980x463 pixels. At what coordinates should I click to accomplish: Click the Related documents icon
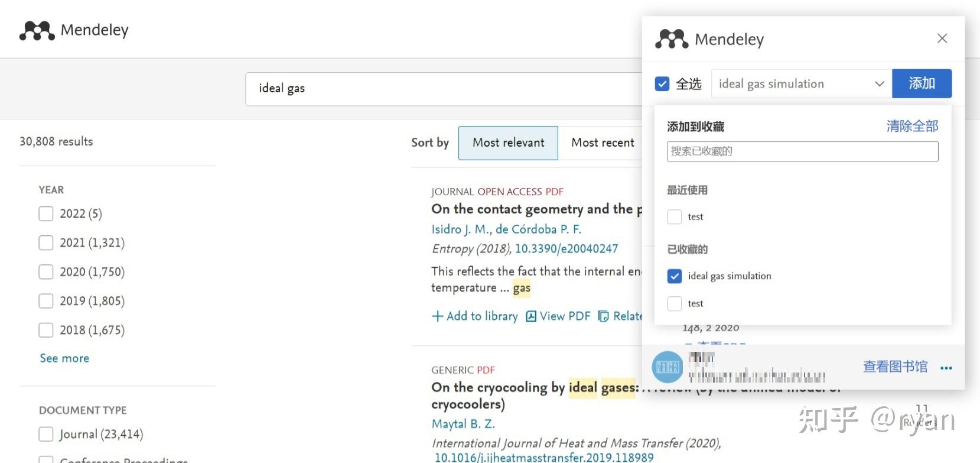pos(604,316)
